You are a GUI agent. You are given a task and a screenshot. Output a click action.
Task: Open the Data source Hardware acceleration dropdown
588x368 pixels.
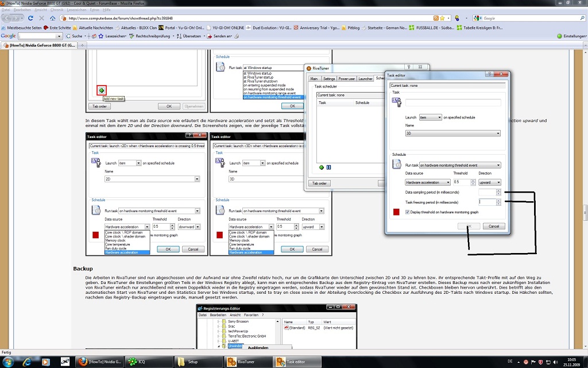coord(427,182)
